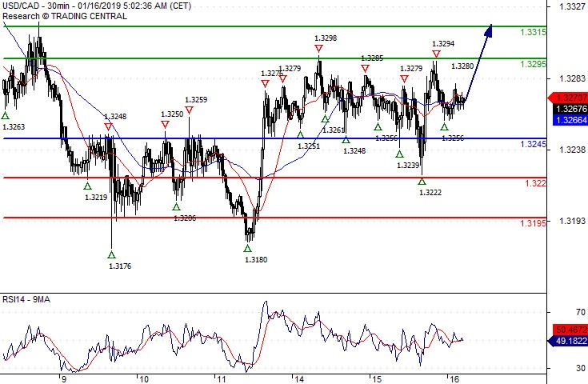Screen dimensions: 588x384
Task: Select the 1.3295 green resistance level label
Action: tap(534, 64)
